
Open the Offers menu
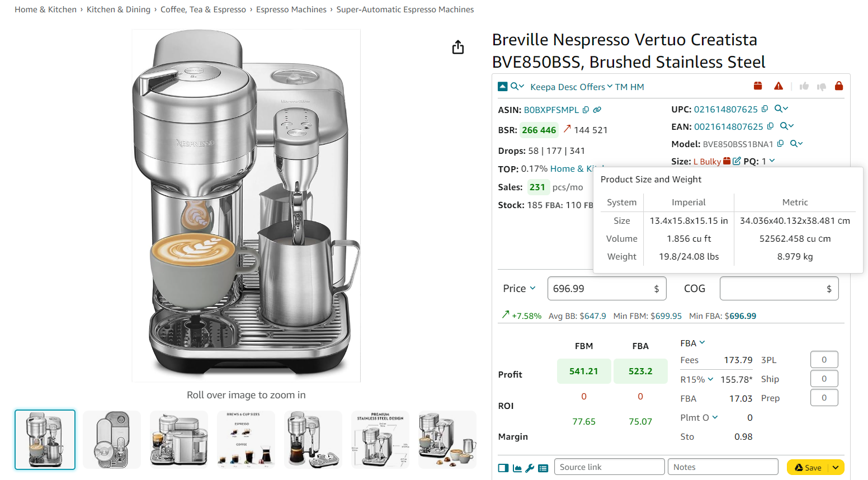click(596, 87)
